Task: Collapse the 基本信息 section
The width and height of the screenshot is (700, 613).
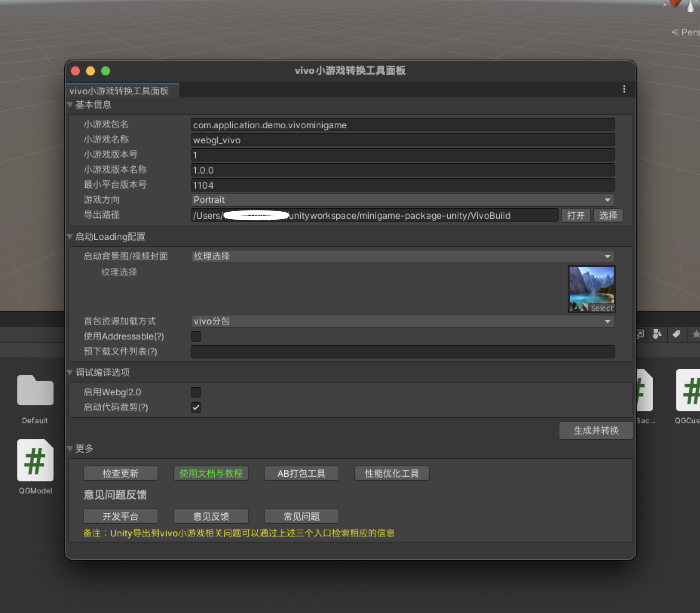Action: (70, 105)
